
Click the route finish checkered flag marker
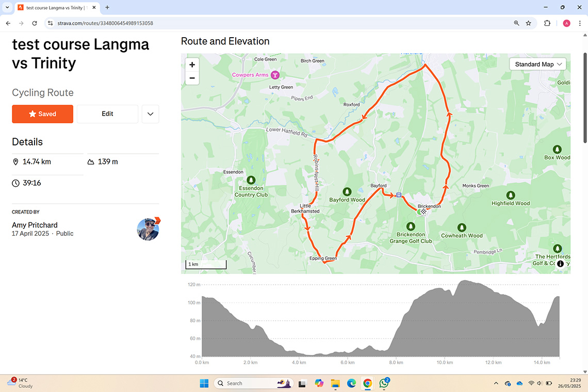pyautogui.click(x=424, y=211)
